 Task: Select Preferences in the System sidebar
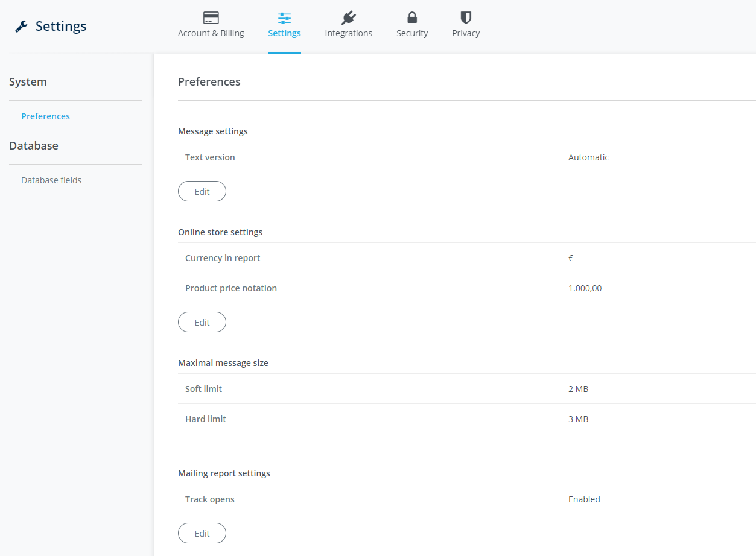pos(46,116)
